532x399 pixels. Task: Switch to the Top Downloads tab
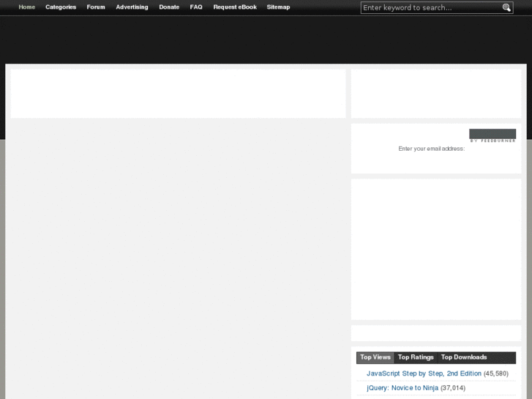pos(464,357)
